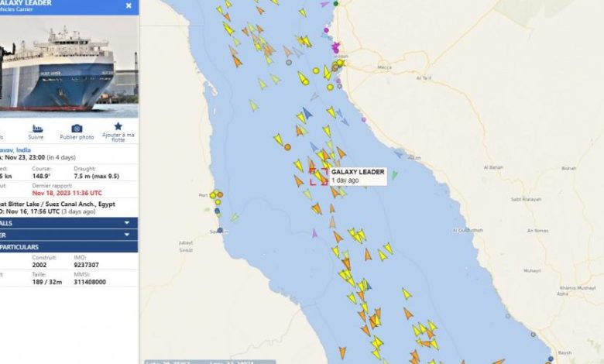Select the purple vessel marker mid-sea
Screen dimensions: 604x364
point(314,233)
